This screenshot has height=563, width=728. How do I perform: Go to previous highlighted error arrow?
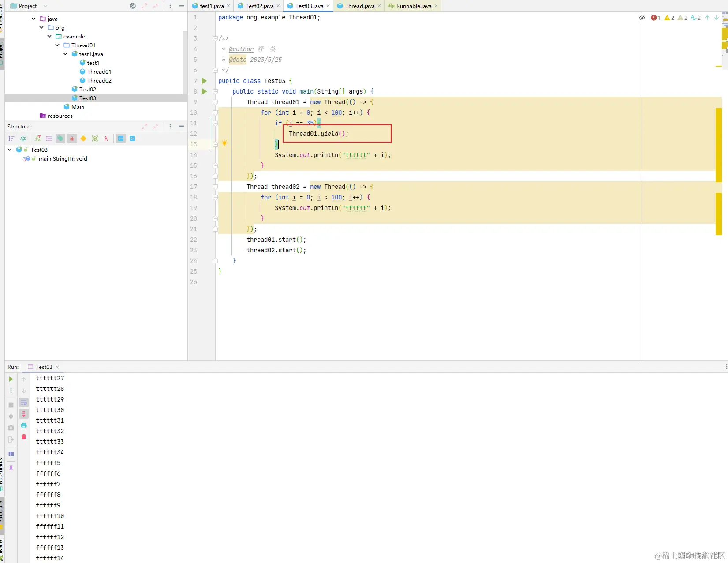coord(707,18)
